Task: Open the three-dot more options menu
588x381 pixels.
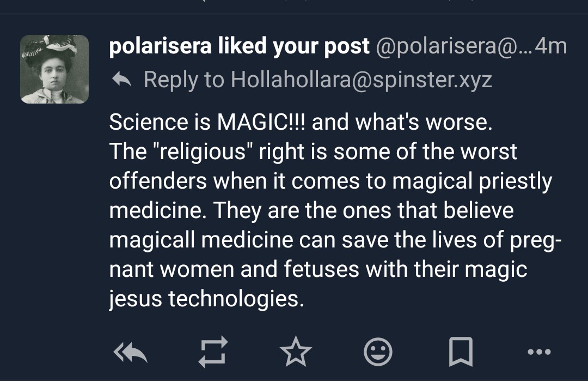Action: pos(539,352)
